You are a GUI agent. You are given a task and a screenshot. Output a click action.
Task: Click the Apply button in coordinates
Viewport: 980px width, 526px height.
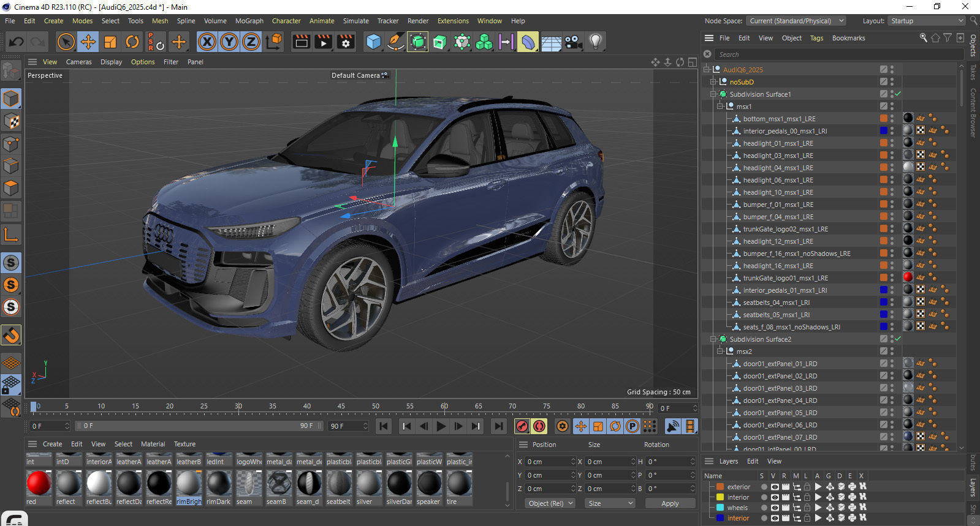tap(670, 503)
